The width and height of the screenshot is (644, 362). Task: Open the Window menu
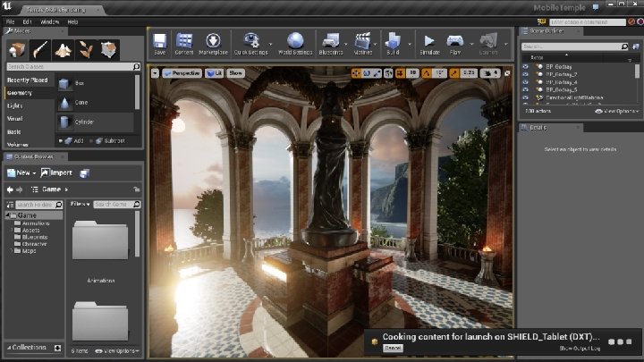click(50, 21)
